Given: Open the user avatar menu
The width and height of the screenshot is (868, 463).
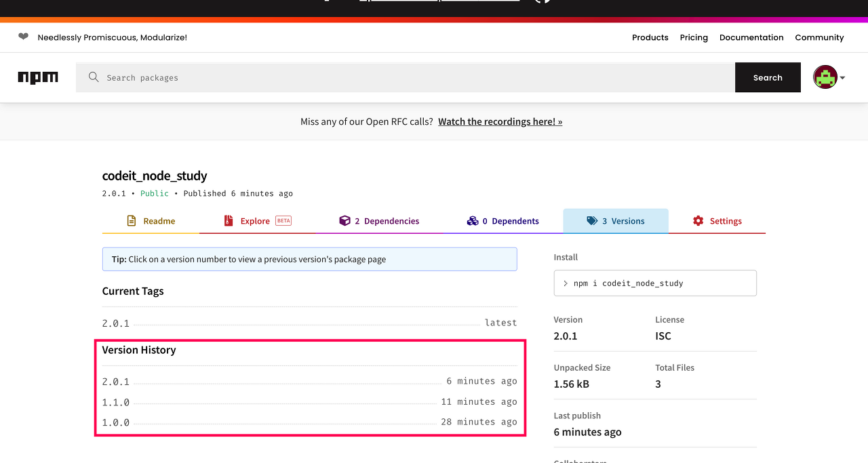Looking at the screenshot, I should tap(825, 77).
